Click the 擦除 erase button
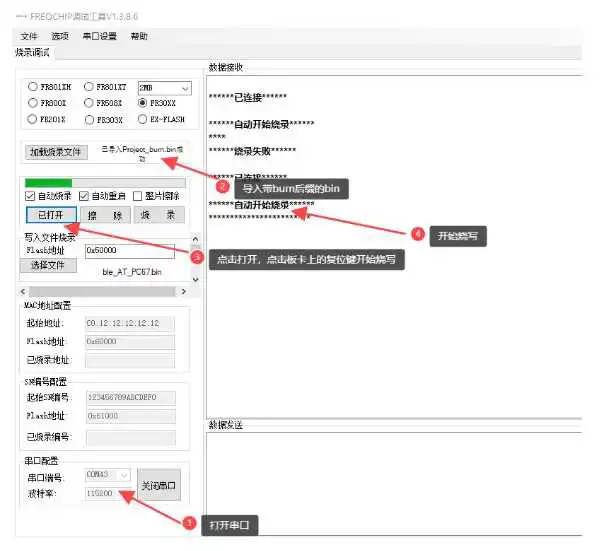Screen dimensions: 604x551 106,215
